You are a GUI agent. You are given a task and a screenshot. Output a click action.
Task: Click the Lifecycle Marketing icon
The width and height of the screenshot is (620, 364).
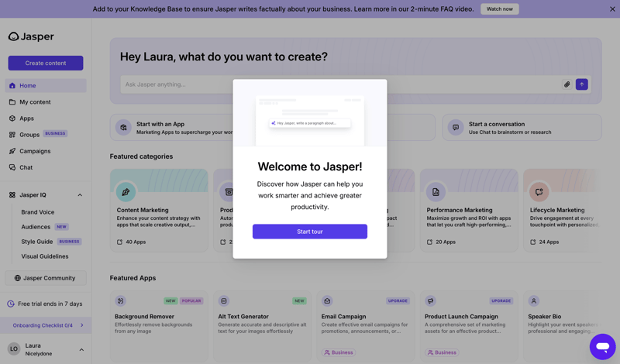coord(539,192)
